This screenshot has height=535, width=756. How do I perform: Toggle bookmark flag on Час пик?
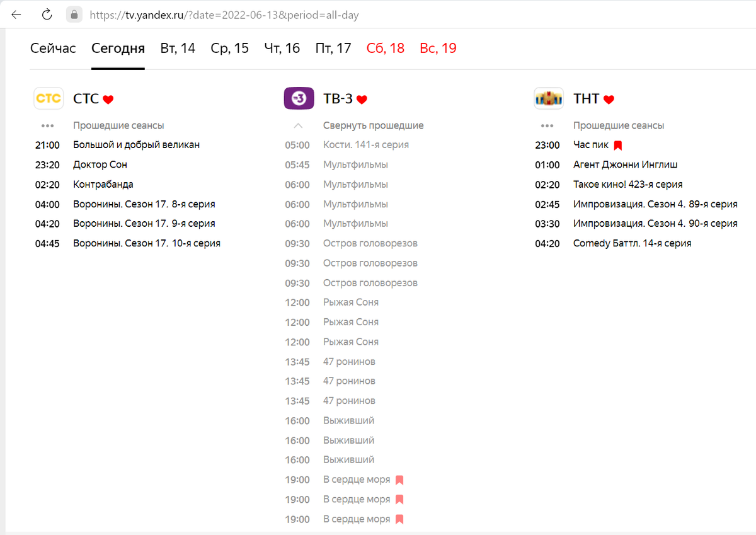618,146
